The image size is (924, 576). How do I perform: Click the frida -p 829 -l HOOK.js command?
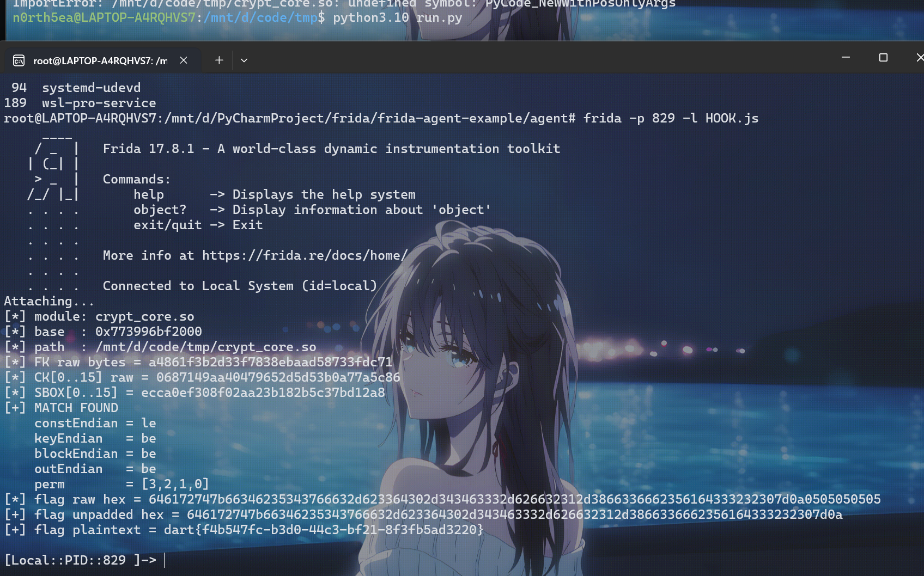671,118
